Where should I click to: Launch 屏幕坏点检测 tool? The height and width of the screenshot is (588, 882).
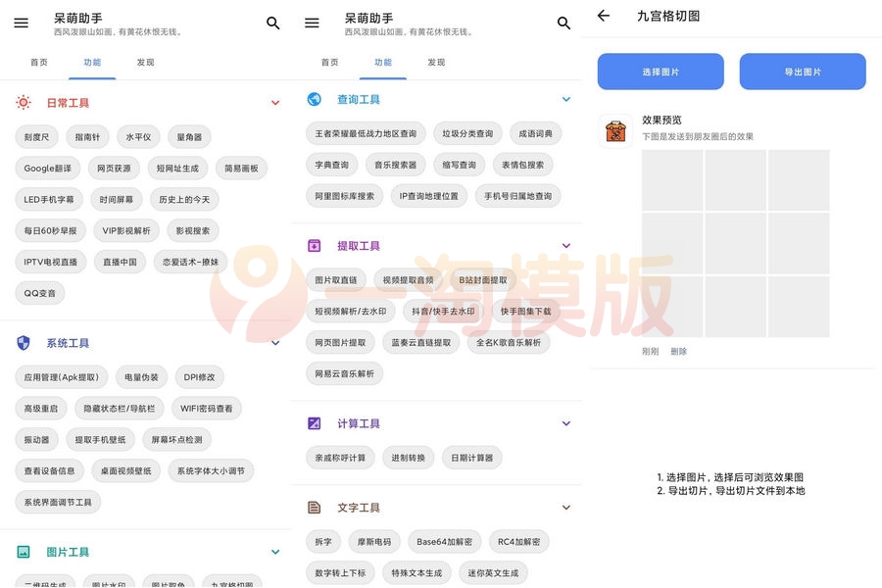point(176,439)
